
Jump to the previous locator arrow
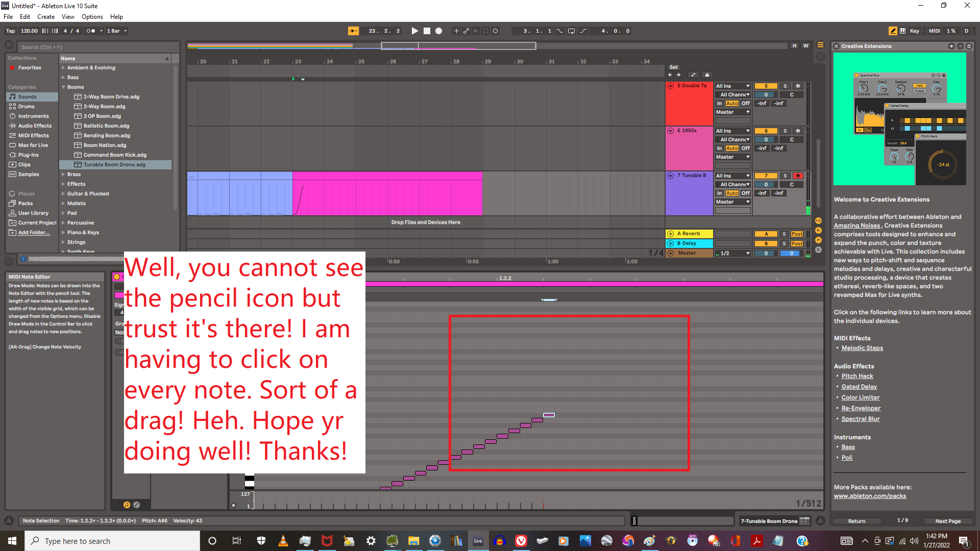(670, 75)
